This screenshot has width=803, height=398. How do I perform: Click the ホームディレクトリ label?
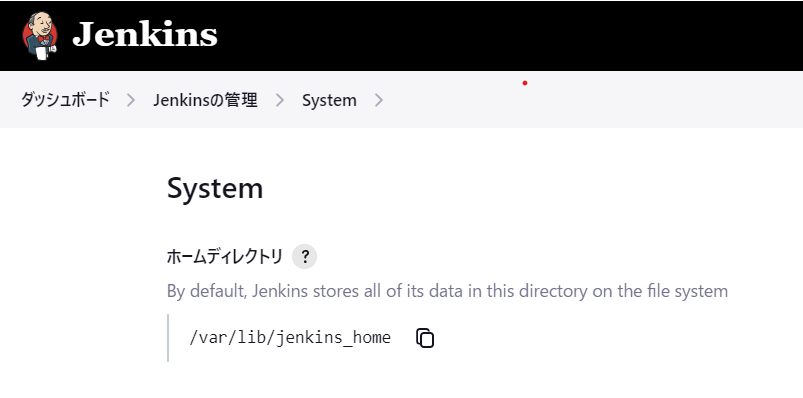(x=224, y=257)
